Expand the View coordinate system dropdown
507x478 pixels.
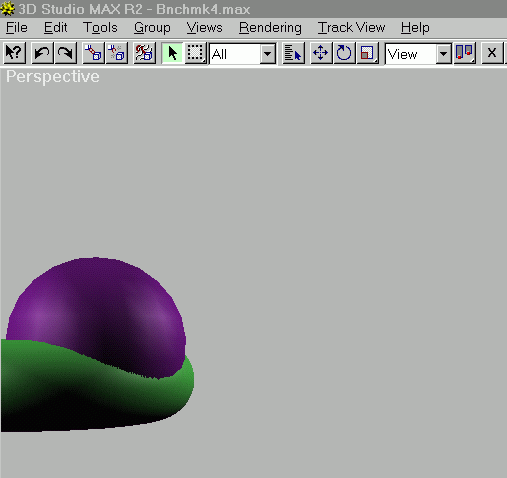[418, 53]
